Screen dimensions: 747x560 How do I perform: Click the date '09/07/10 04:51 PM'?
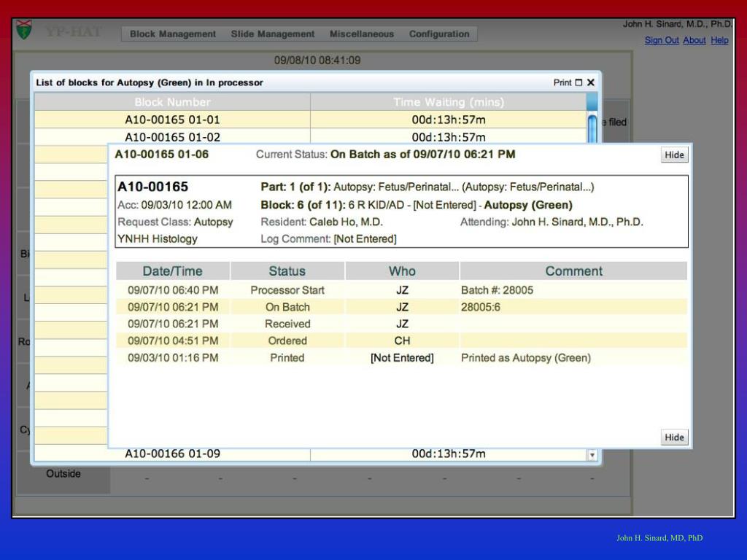173,341
